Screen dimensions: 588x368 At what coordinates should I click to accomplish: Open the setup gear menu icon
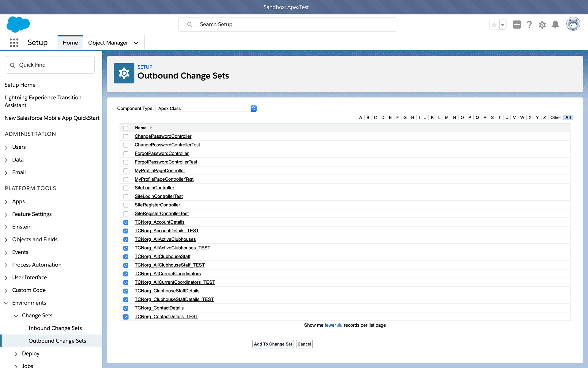pos(542,25)
